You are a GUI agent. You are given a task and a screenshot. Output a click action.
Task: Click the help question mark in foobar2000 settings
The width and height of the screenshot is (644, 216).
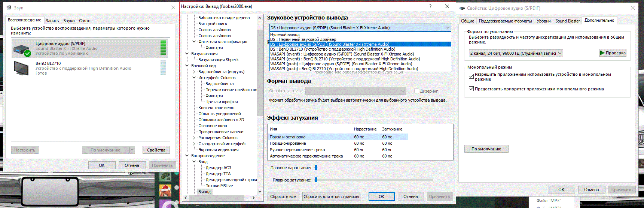tap(430, 6)
